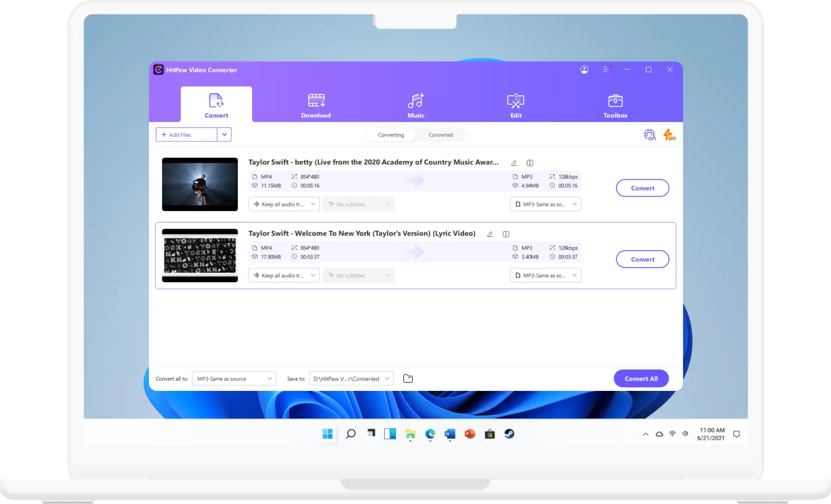Expand subtitles dropdown for betty video
This screenshot has width=831, height=504.
pyautogui.click(x=359, y=204)
